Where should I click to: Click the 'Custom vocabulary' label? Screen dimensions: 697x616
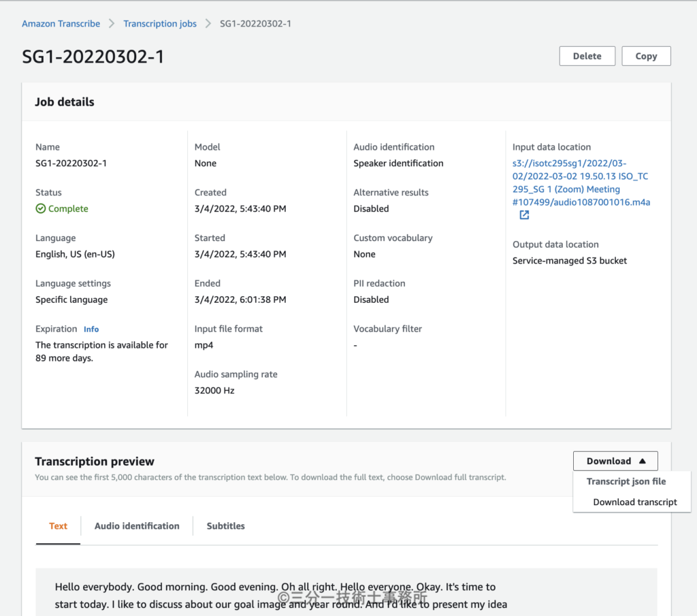tap(393, 238)
